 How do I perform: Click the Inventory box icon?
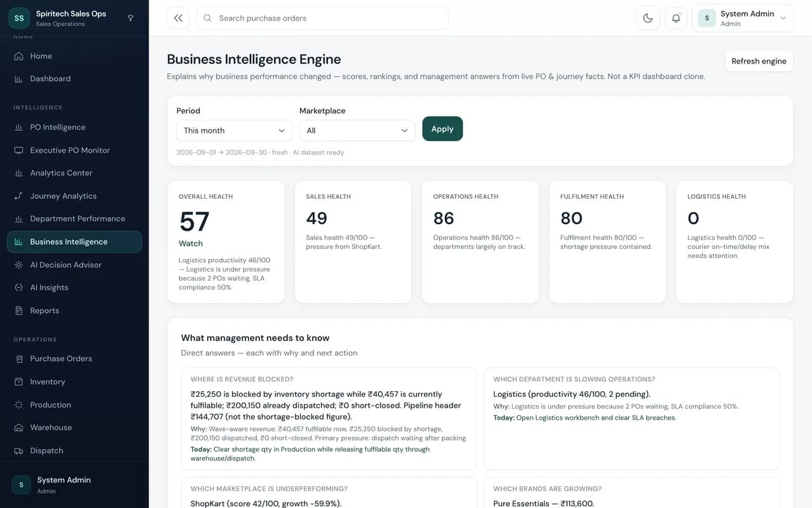coord(18,382)
